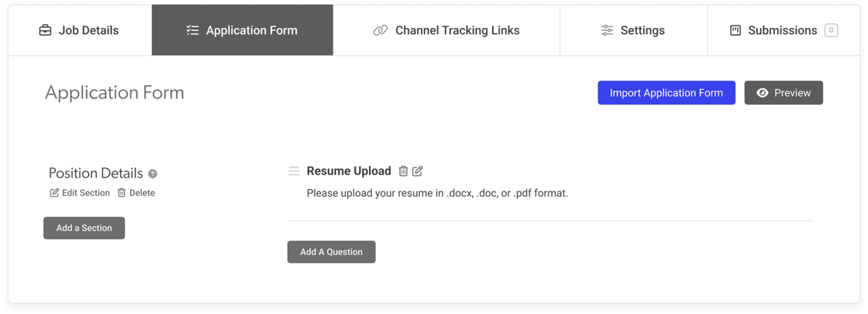
Task: Click the sliders icon on Settings tab
Action: click(x=607, y=30)
